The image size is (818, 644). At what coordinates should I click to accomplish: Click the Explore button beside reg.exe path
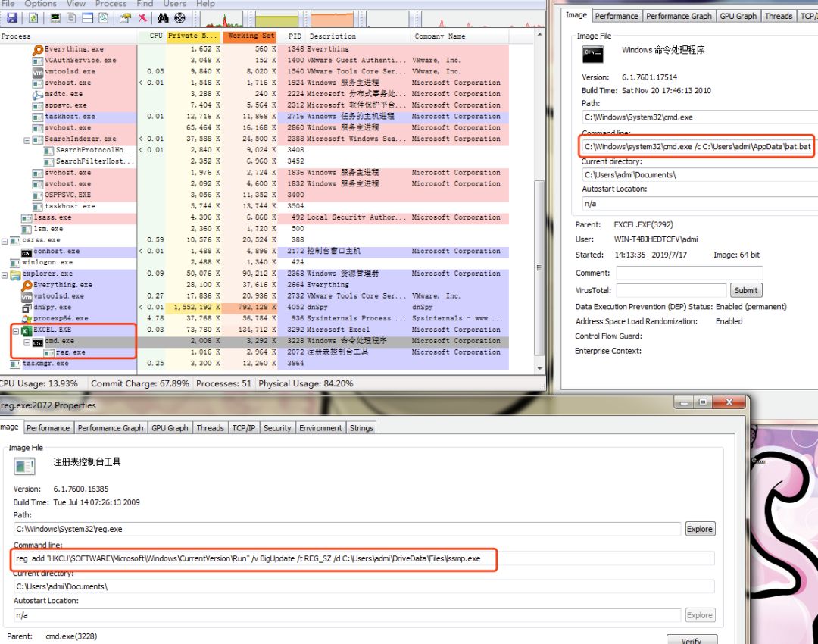click(x=700, y=529)
